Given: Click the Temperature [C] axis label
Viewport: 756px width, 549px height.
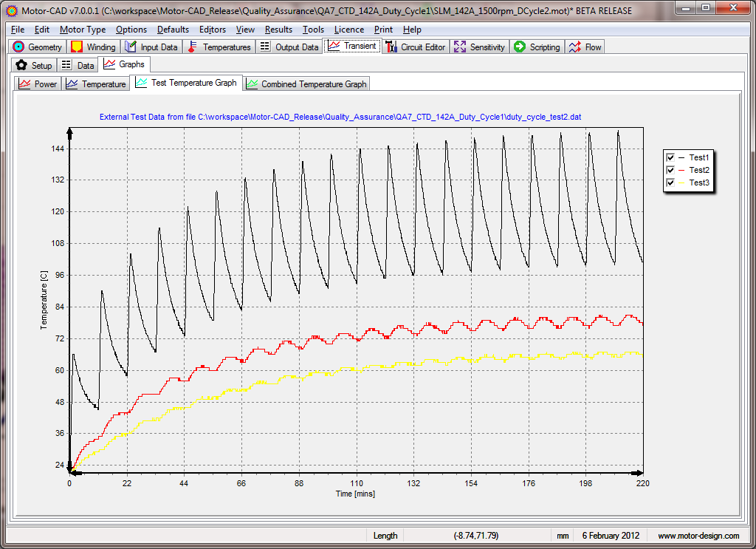Looking at the screenshot, I should click(44, 300).
